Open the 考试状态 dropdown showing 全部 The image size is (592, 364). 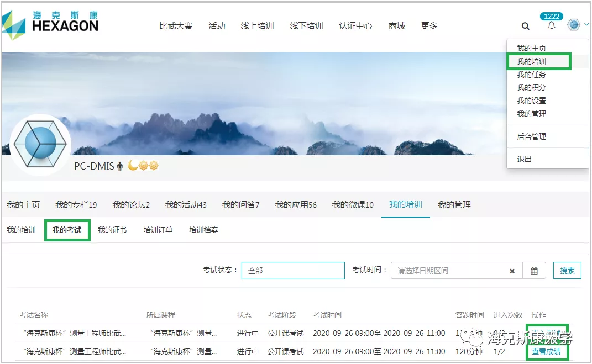pos(293,271)
